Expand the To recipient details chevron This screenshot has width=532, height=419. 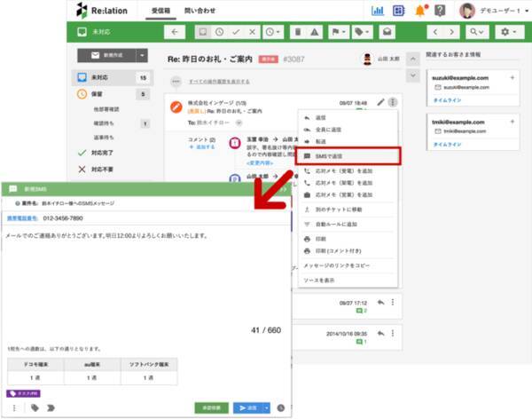[x=239, y=123]
